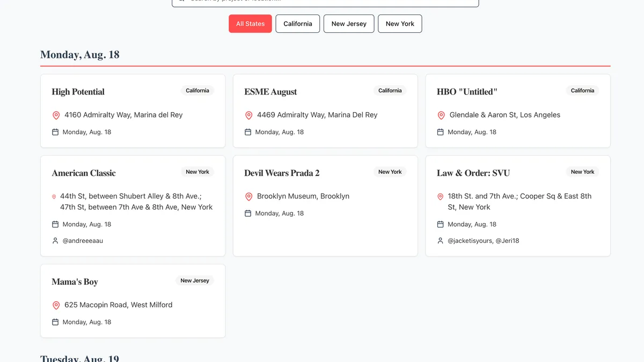This screenshot has width=644, height=362.
Task: Click the date text on the Devil Wears Prada 2 card
Action: click(x=280, y=213)
